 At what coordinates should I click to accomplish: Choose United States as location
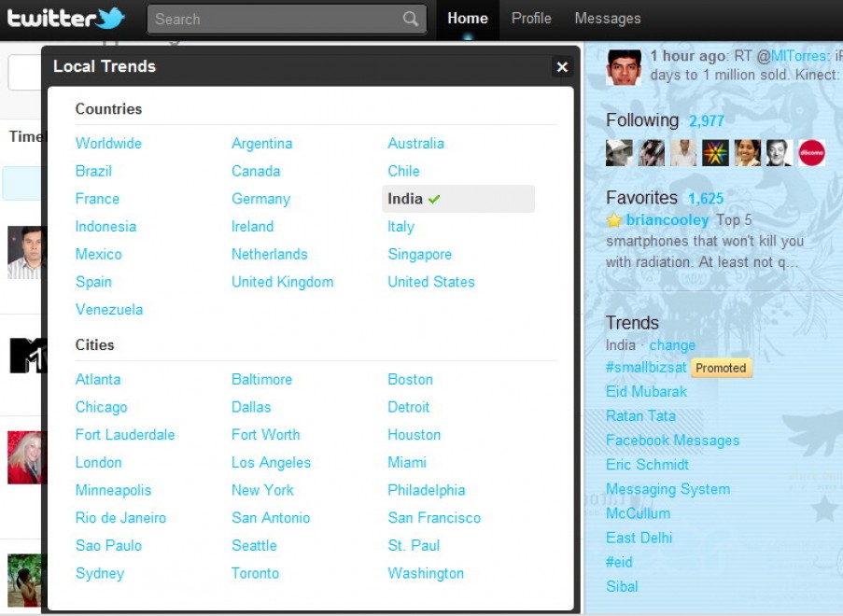[431, 282]
